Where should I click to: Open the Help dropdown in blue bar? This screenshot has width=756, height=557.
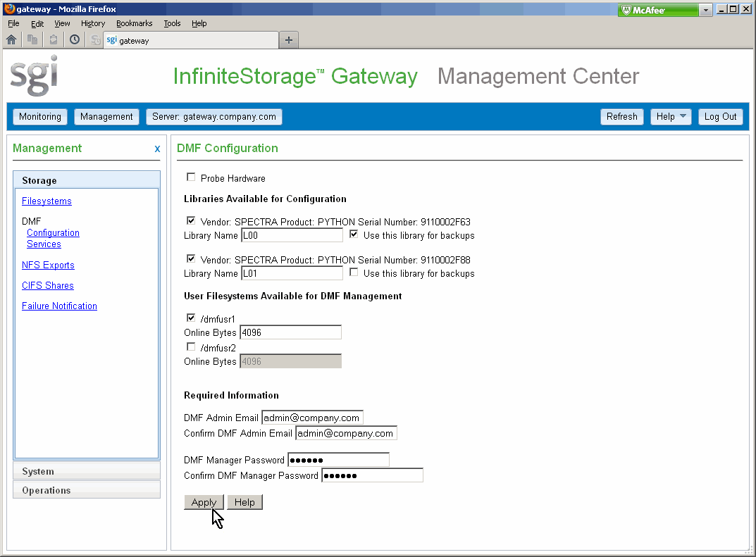point(670,117)
